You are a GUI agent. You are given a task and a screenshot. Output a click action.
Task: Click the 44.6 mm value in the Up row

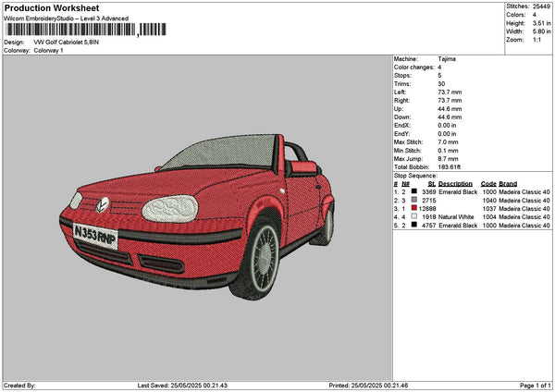[x=450, y=109]
